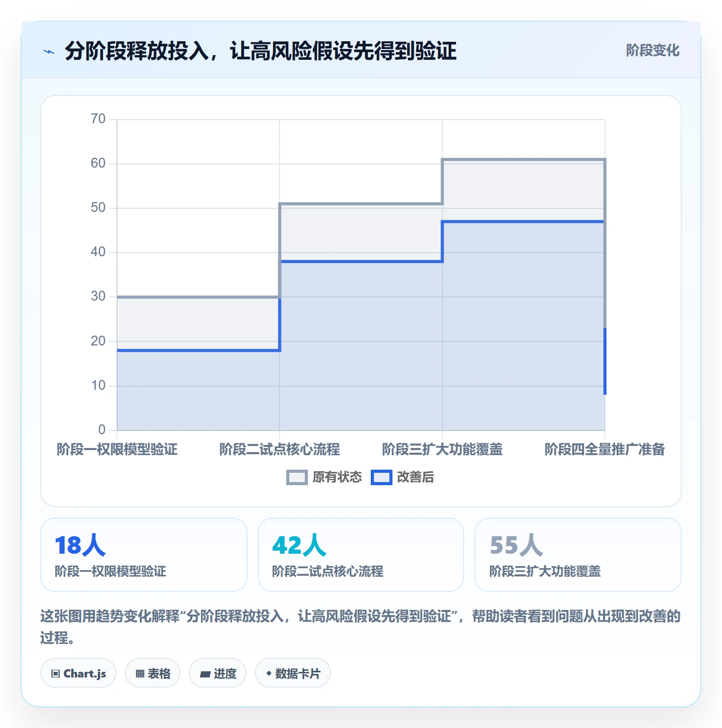Click the 阶段变化 label in header
Screen dimensions: 722x728
[x=652, y=51]
